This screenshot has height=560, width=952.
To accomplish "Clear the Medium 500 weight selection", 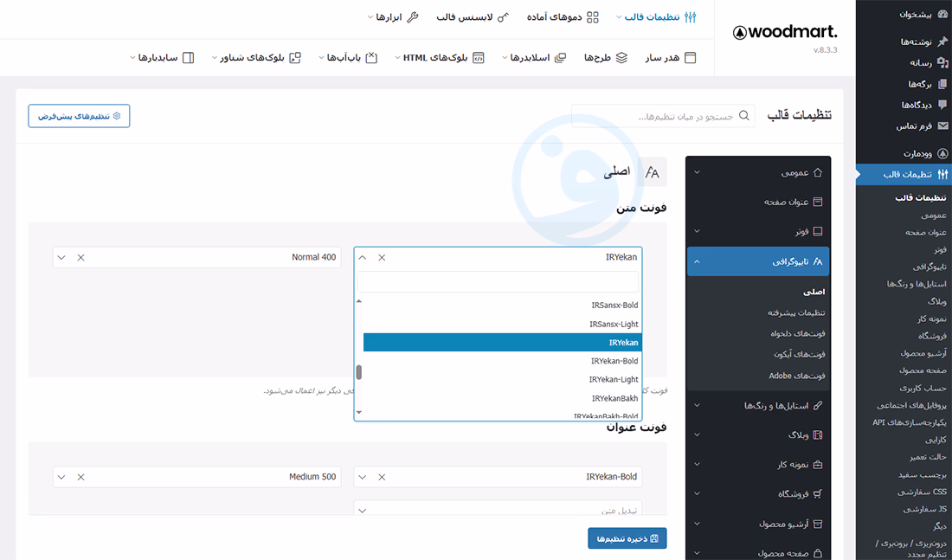I will [80, 477].
